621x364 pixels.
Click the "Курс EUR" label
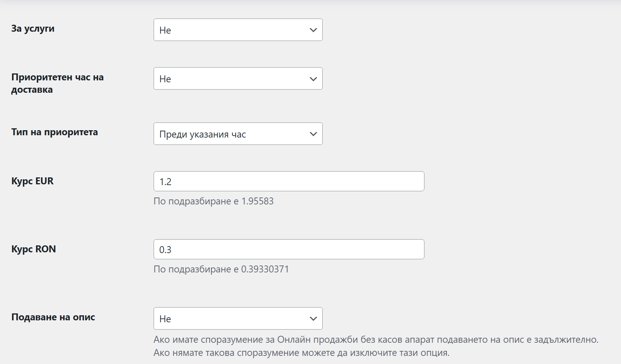(x=33, y=181)
